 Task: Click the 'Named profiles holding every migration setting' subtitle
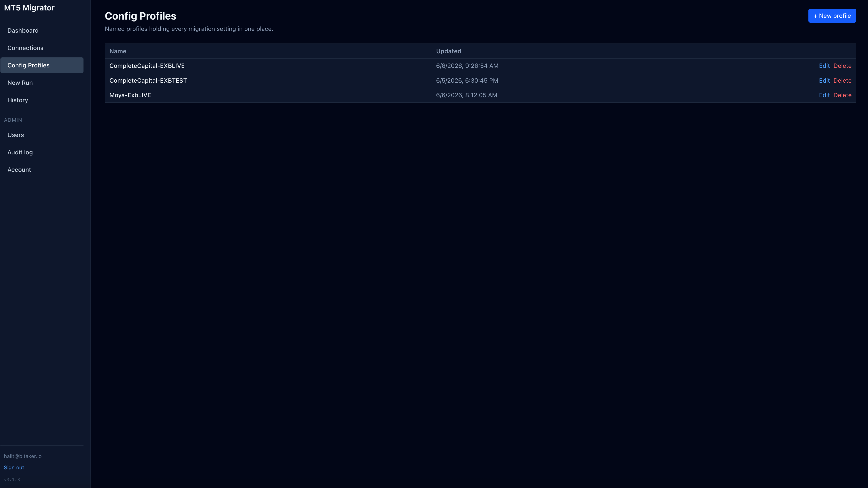pos(189,29)
